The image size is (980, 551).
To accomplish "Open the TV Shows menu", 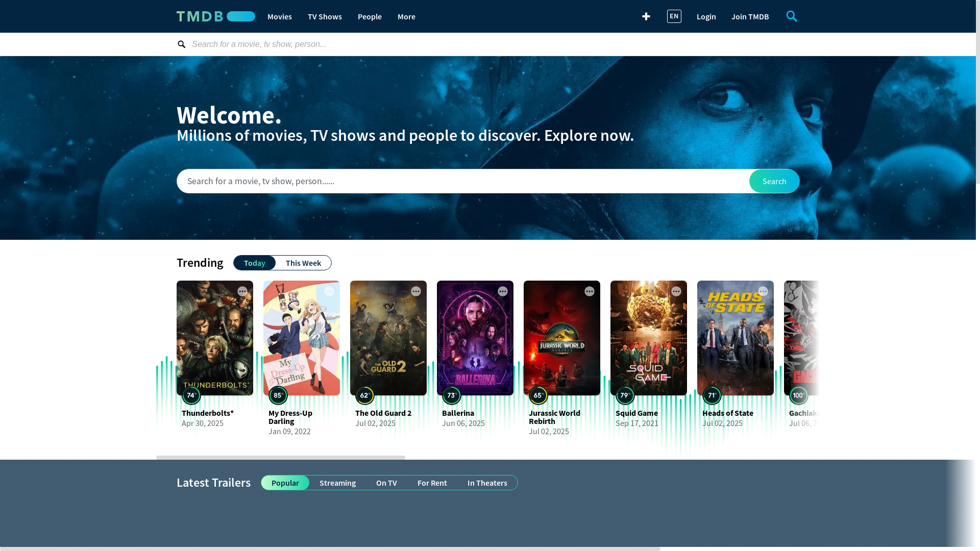I will (325, 16).
